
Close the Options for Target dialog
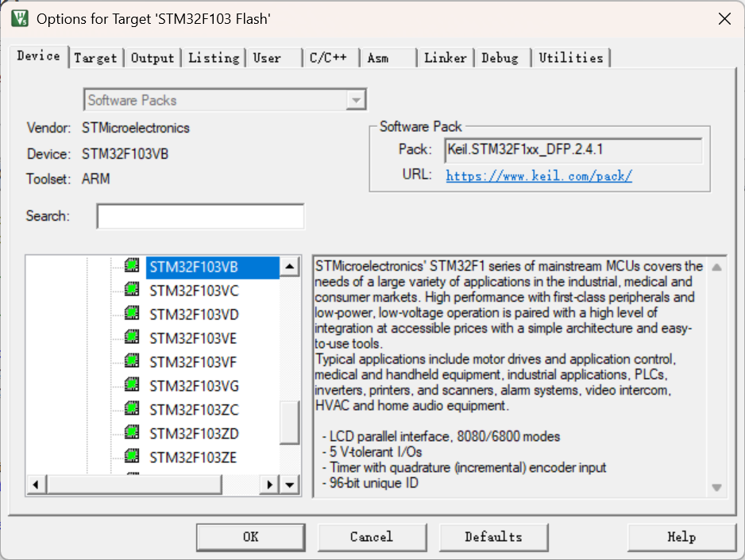click(x=724, y=19)
